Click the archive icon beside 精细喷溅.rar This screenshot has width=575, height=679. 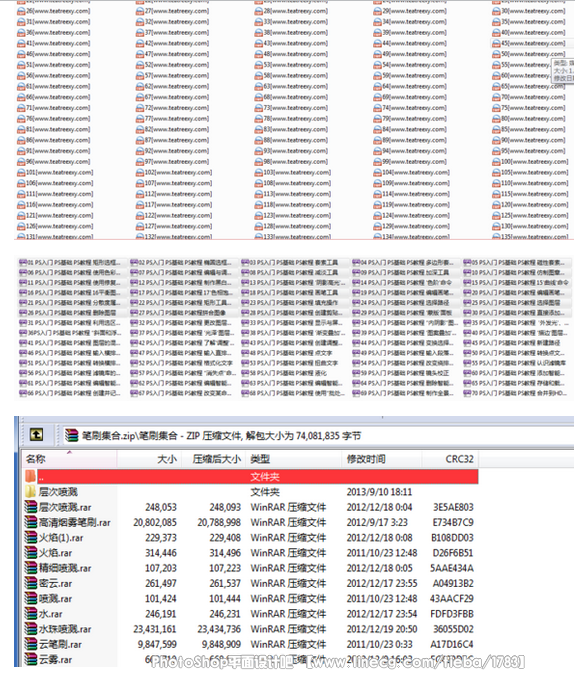coord(31,568)
